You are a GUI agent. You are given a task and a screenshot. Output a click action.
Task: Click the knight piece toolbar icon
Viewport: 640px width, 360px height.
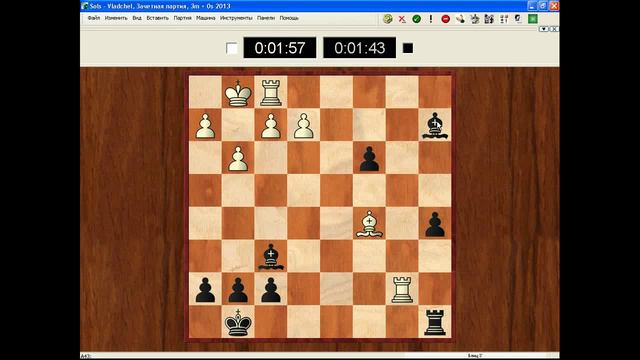pyautogui.click(x=518, y=19)
